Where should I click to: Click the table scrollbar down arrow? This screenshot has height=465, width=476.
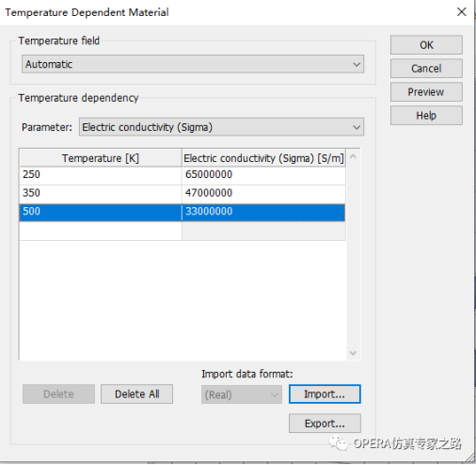pos(353,353)
